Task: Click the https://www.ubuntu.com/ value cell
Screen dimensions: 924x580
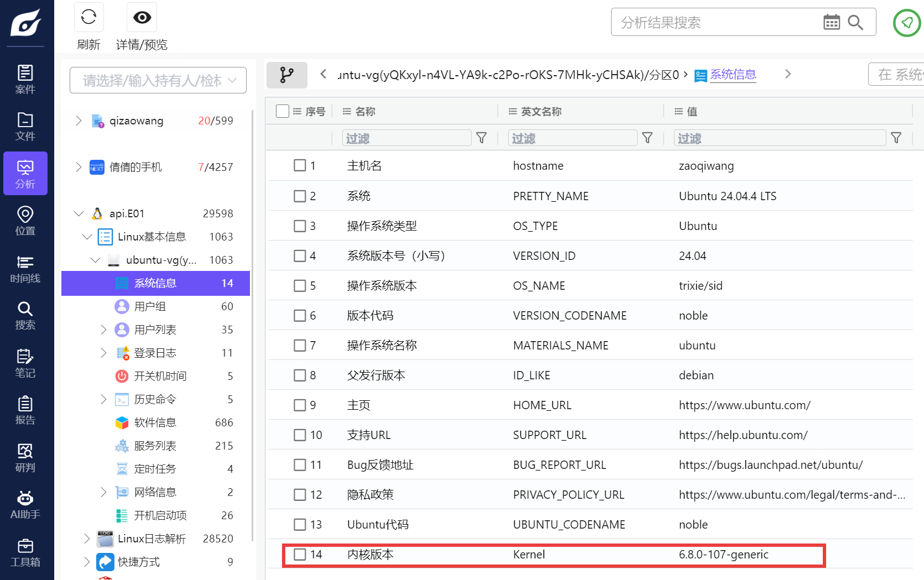Action: pyautogui.click(x=745, y=405)
